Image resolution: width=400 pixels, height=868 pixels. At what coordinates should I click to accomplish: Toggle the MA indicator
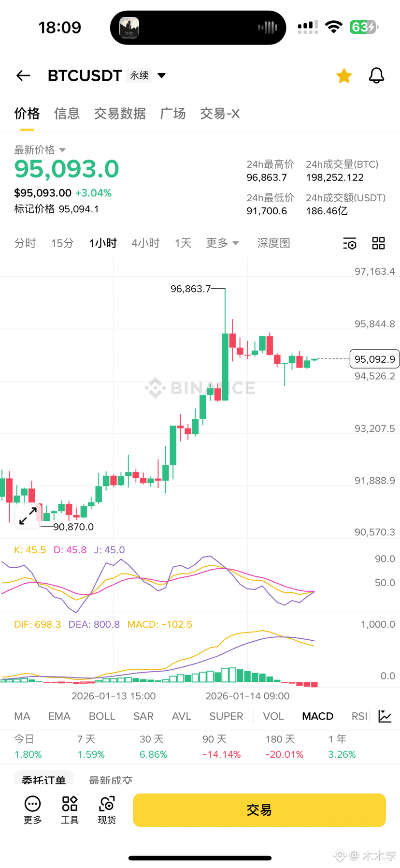coord(22,716)
